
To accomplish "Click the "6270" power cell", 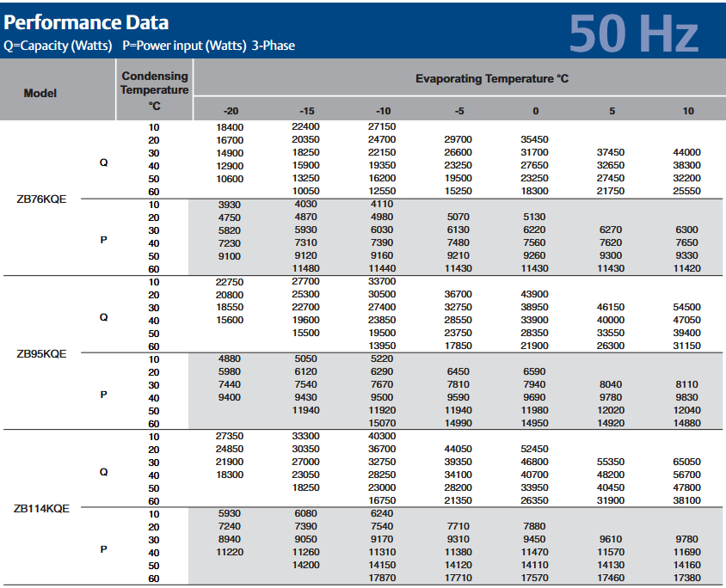I will click(611, 230).
